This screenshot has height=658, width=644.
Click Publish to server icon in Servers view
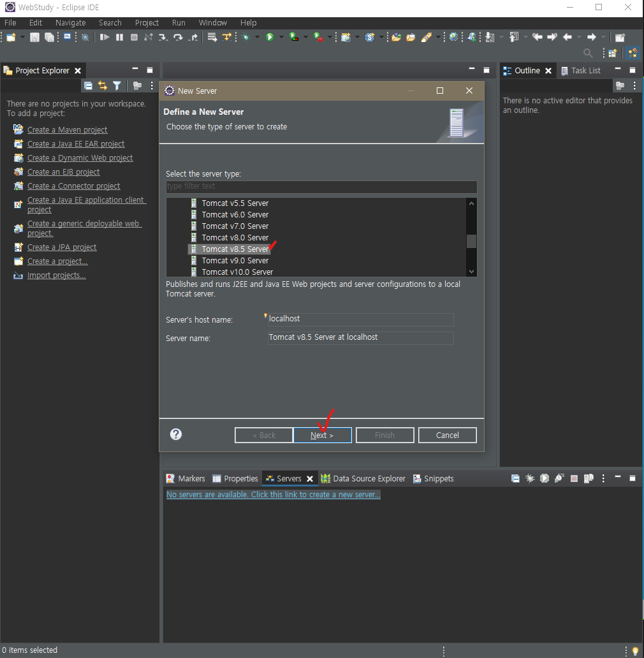pyautogui.click(x=589, y=478)
